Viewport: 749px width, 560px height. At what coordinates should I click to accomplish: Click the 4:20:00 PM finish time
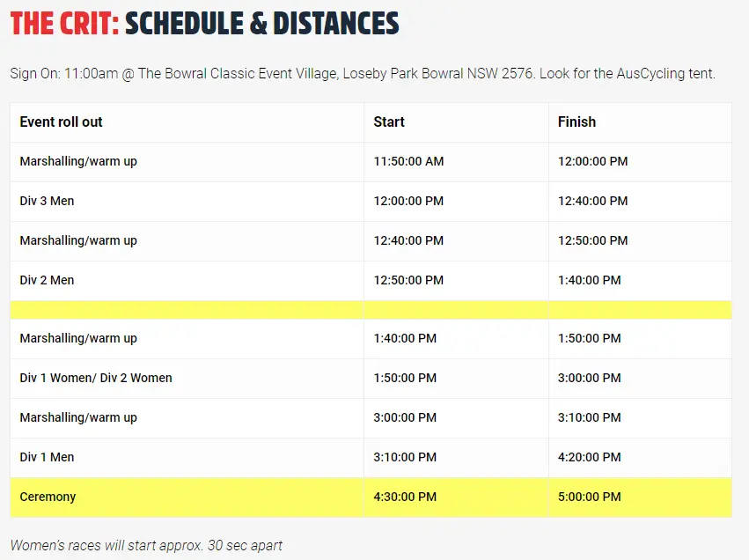click(x=589, y=457)
